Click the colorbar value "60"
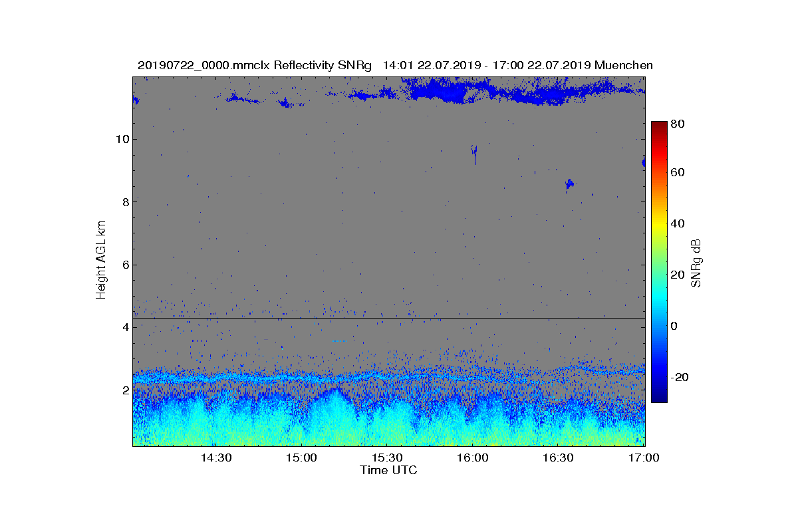Screen dimensions: 798x532 point(679,173)
